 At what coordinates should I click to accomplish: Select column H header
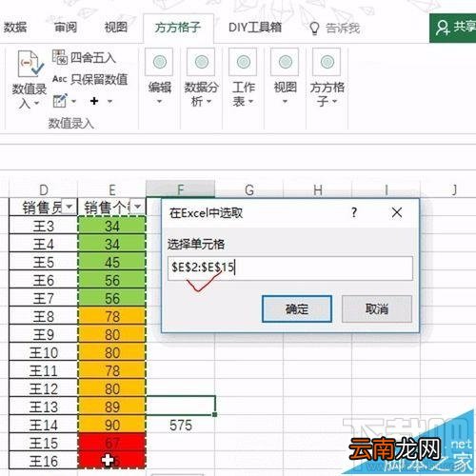tap(318, 189)
